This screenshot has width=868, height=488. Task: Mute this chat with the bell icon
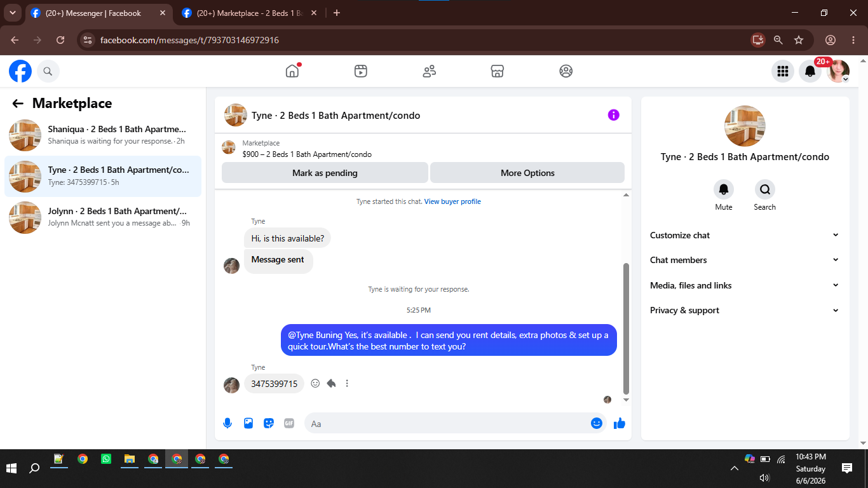pyautogui.click(x=724, y=189)
